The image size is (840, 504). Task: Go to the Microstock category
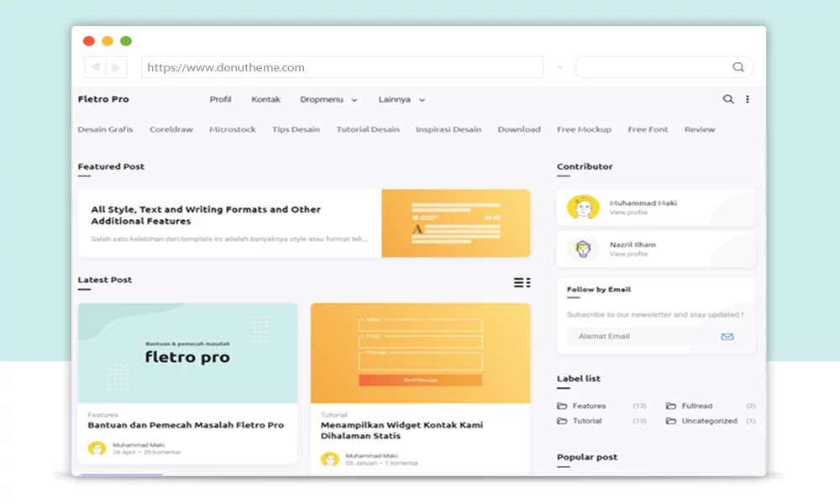click(x=233, y=129)
